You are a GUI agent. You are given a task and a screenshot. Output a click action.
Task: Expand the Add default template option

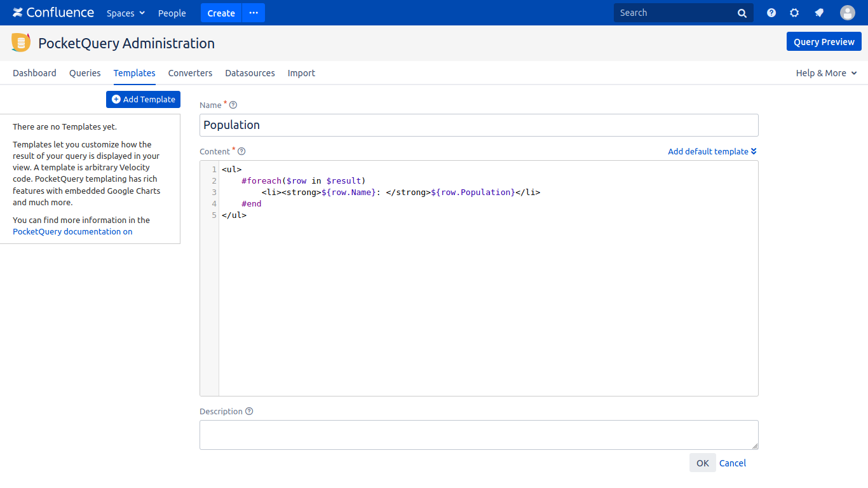coord(712,151)
